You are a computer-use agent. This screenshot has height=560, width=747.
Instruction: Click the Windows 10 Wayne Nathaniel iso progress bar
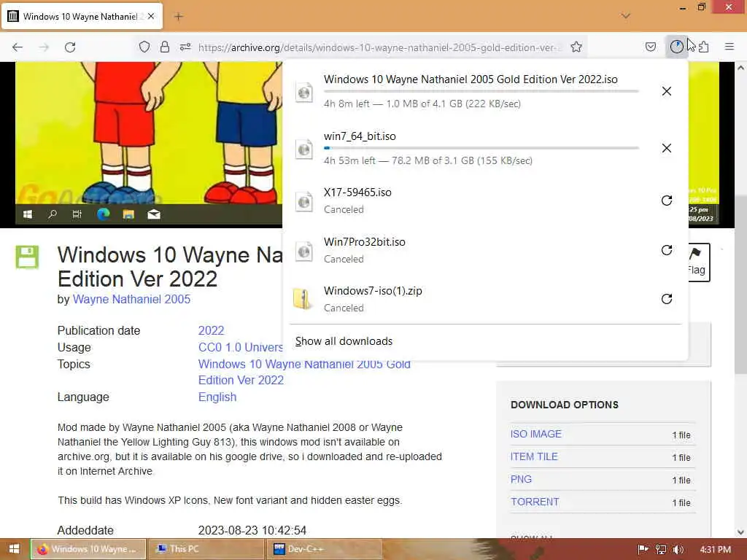[x=481, y=91]
